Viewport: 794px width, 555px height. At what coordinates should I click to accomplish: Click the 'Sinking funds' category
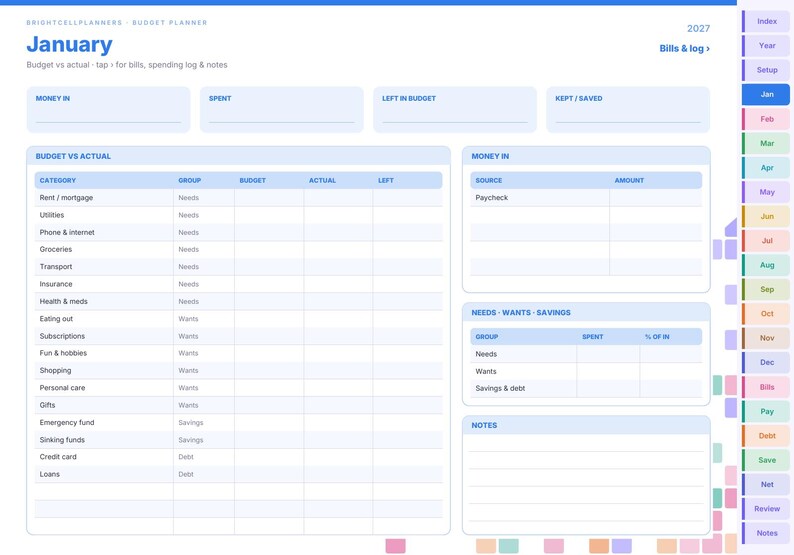[x=62, y=440]
